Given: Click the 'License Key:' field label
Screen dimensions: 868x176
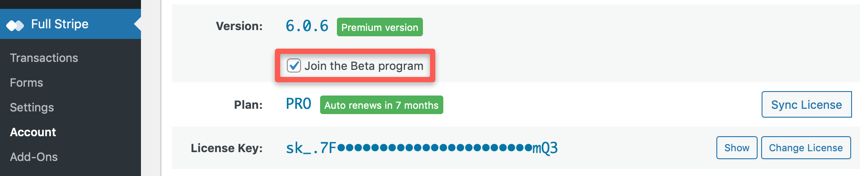Looking at the screenshot, I should click(x=227, y=148).
